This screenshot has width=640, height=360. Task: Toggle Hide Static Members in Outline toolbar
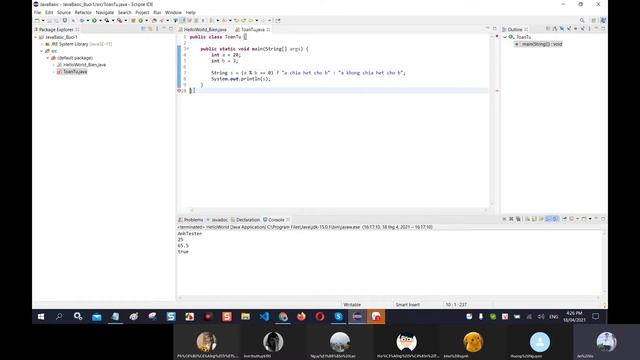[569, 29]
